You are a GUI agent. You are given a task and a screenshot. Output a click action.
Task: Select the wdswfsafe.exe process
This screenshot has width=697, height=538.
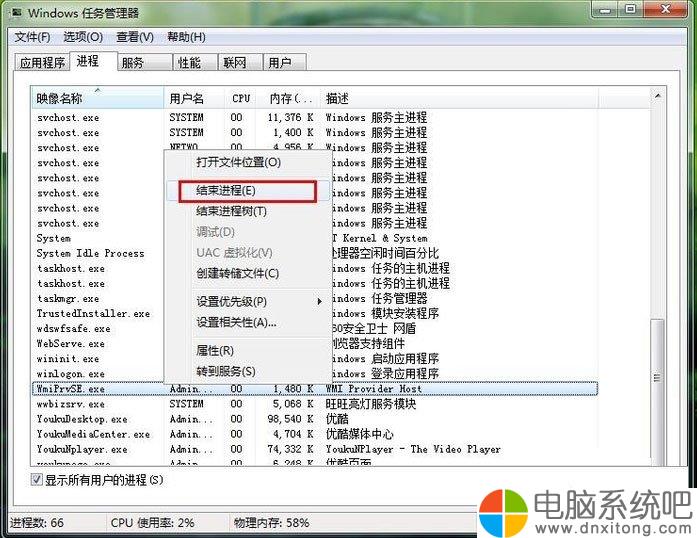click(x=73, y=329)
